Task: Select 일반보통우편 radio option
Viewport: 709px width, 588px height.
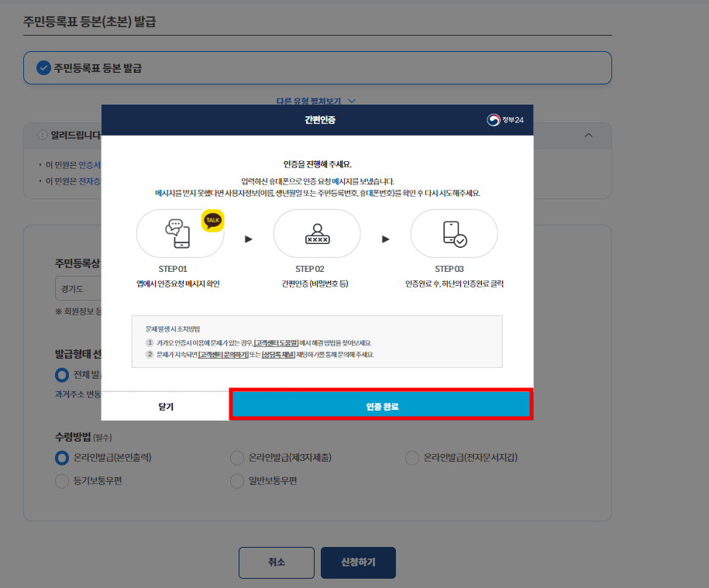Action: tap(237, 481)
